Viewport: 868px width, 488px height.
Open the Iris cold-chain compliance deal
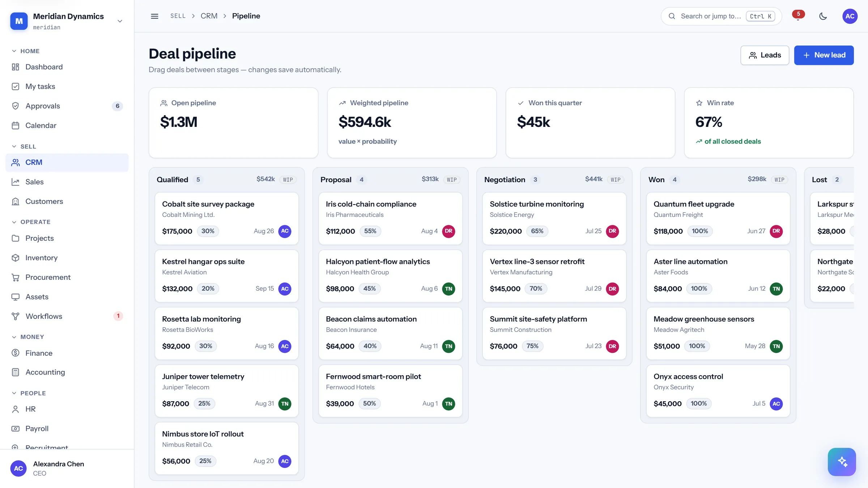390,218
